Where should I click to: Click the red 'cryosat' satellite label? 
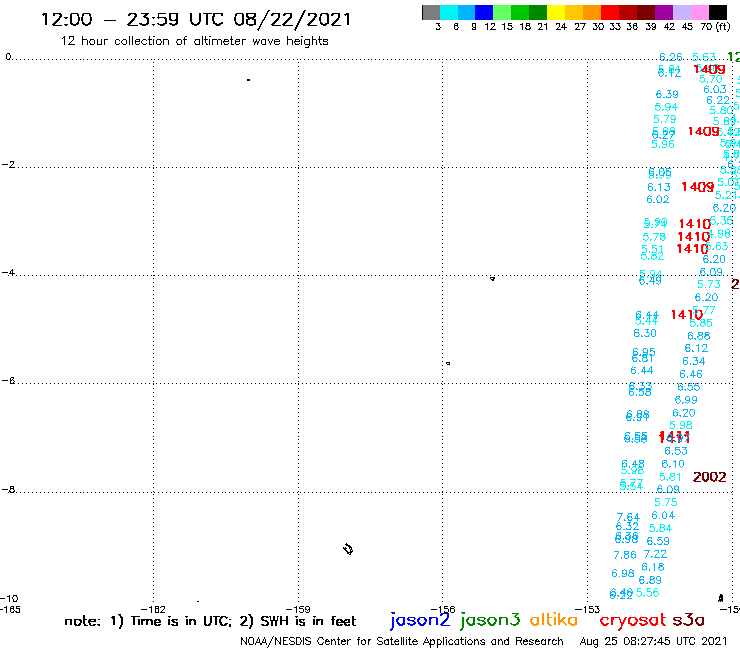click(x=632, y=620)
